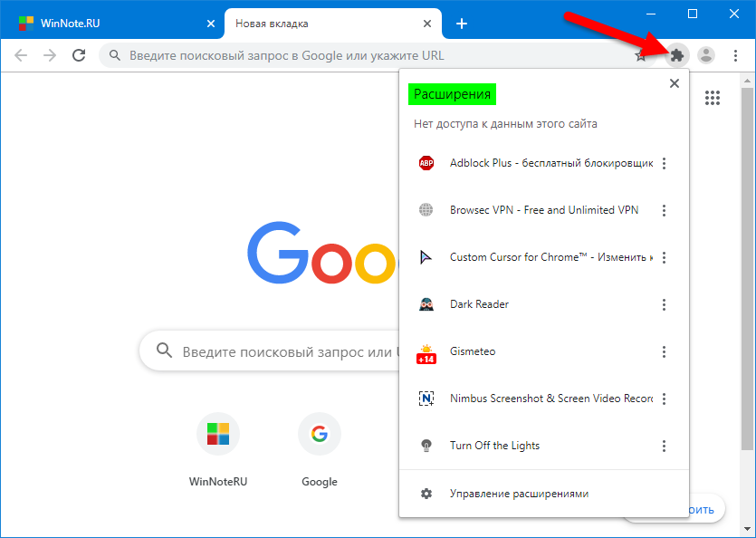Viewport: 756px width, 538px height.
Task: Click the Расширения popup title
Action: click(452, 94)
